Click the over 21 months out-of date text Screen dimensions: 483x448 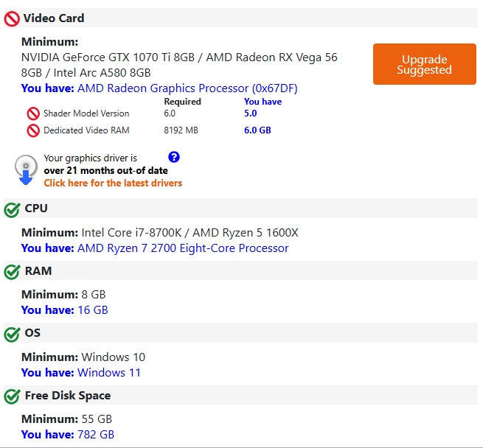[x=105, y=170]
